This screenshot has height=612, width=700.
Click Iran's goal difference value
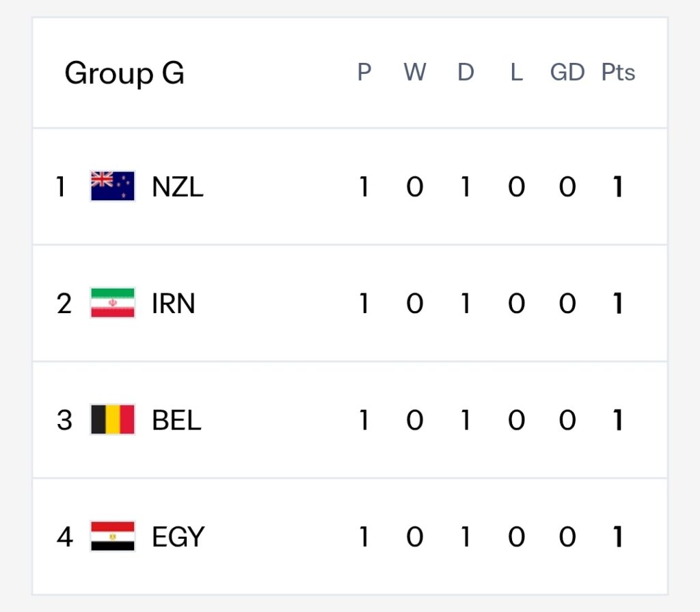(567, 304)
